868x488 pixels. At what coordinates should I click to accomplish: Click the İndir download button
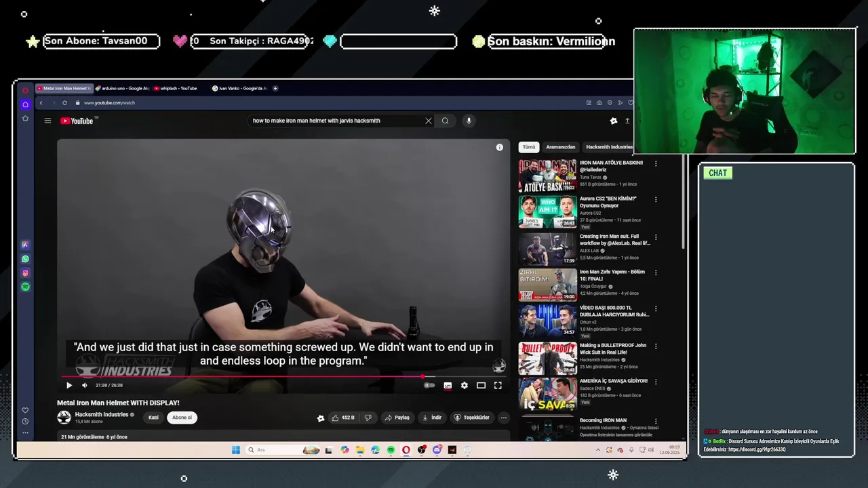(432, 418)
